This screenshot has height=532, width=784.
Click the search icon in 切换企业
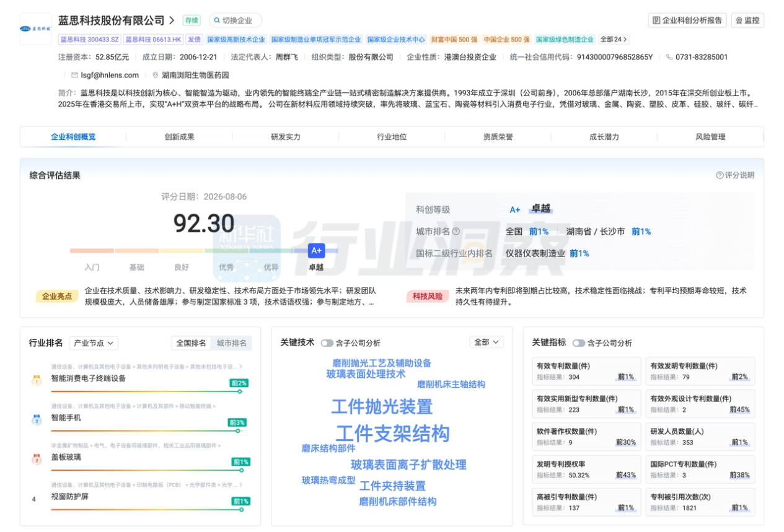pyautogui.click(x=217, y=20)
